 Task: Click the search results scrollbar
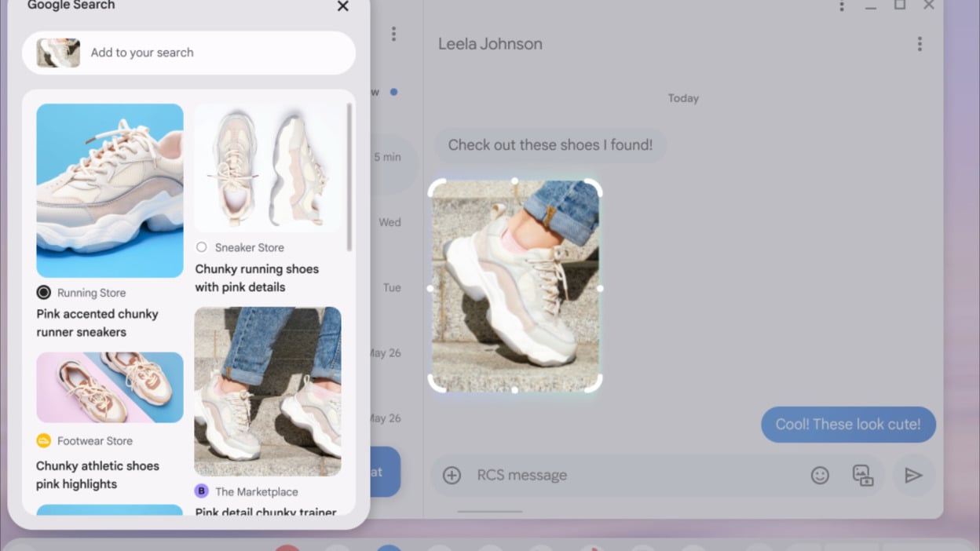[x=349, y=177]
